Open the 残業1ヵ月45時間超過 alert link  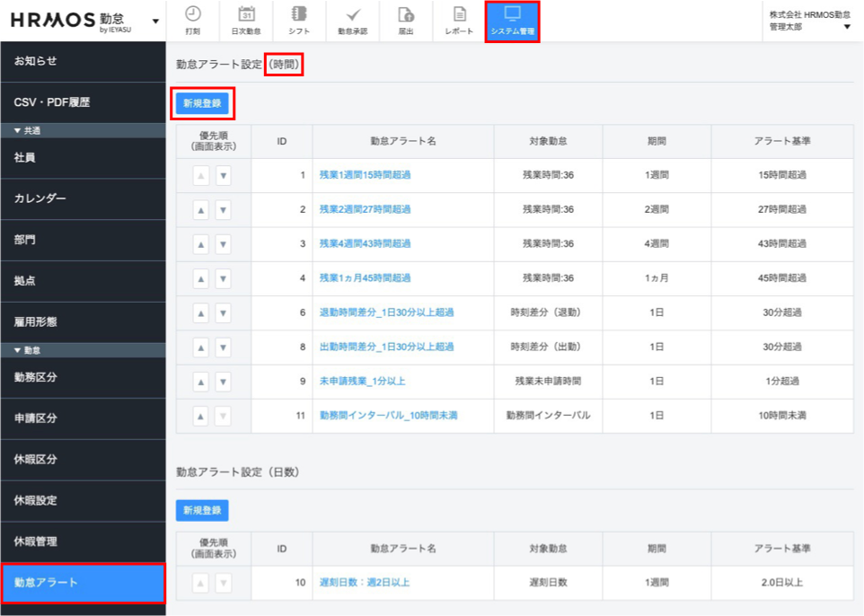click(x=365, y=278)
